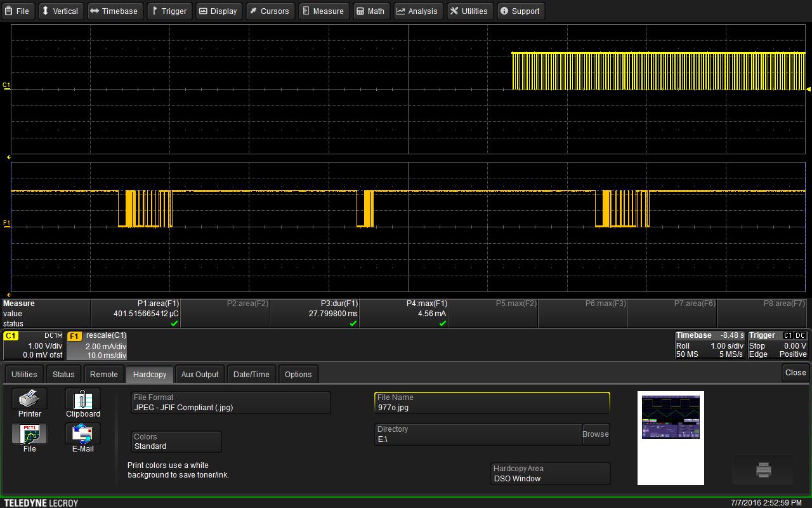Image resolution: width=812 pixels, height=508 pixels.
Task: Select the P3:dur(F1) measurement cell
Action: pos(315,314)
